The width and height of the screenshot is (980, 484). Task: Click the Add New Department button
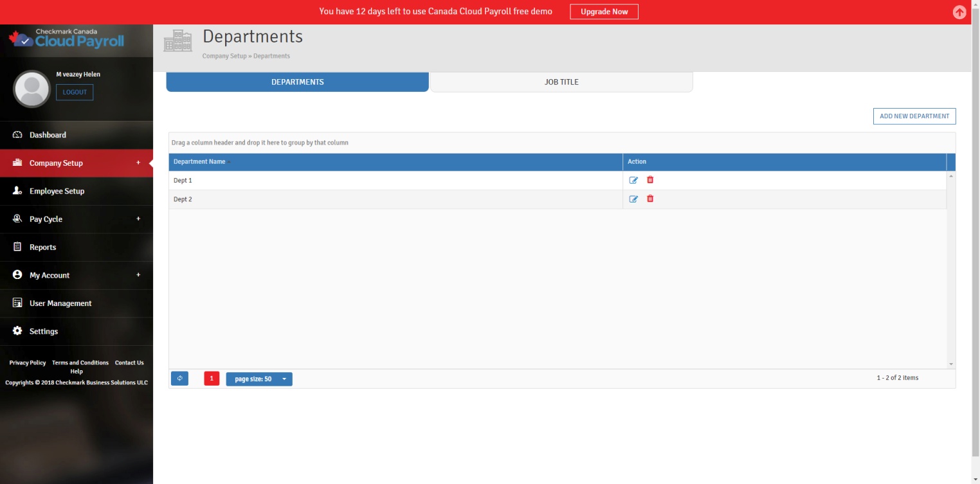(914, 116)
